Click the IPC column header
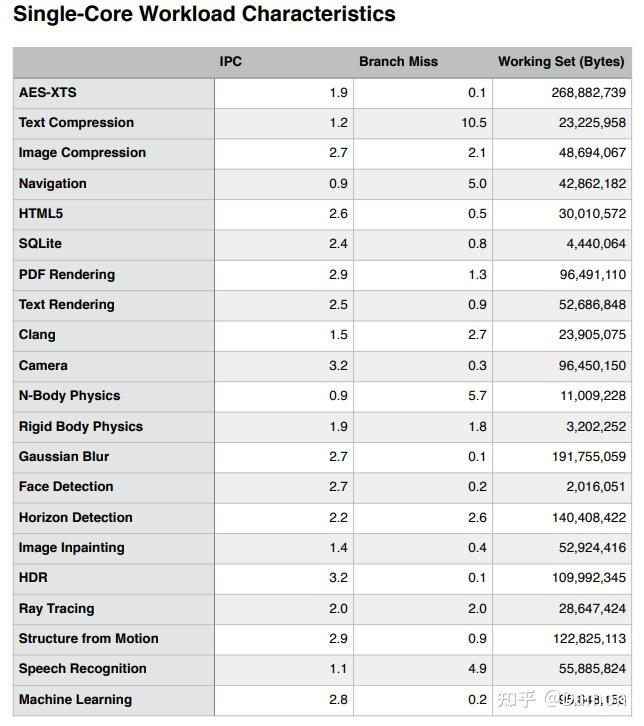Image resolution: width=644 pixels, height=726 pixels. pyautogui.click(x=231, y=62)
